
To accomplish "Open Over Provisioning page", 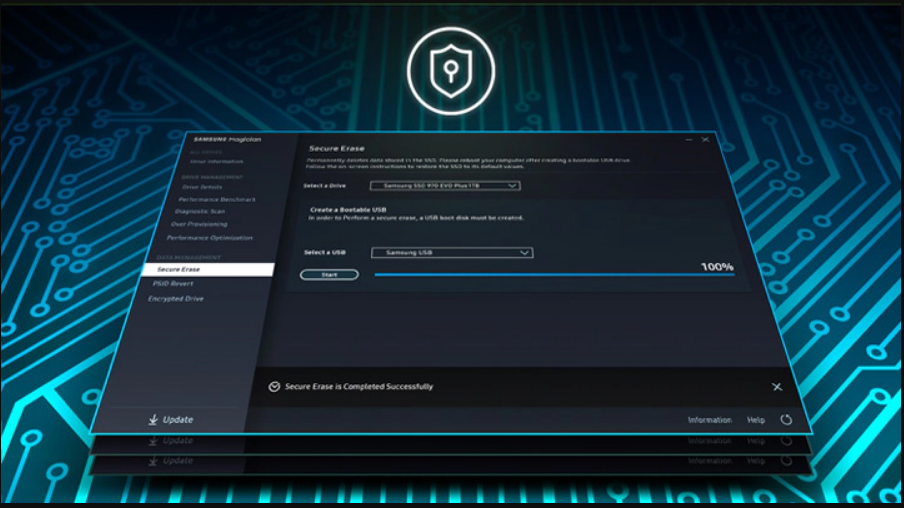I will pyautogui.click(x=199, y=224).
